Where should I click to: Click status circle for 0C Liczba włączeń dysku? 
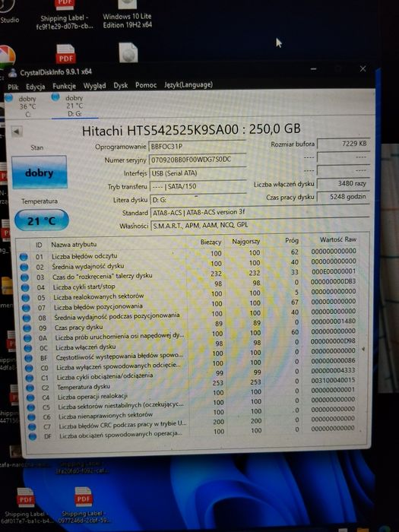tap(28, 348)
